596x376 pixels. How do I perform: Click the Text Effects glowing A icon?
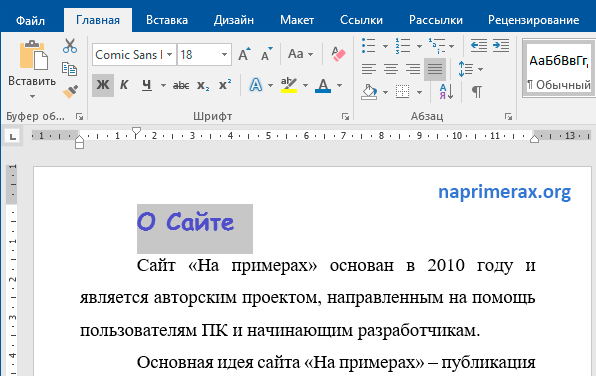256,85
